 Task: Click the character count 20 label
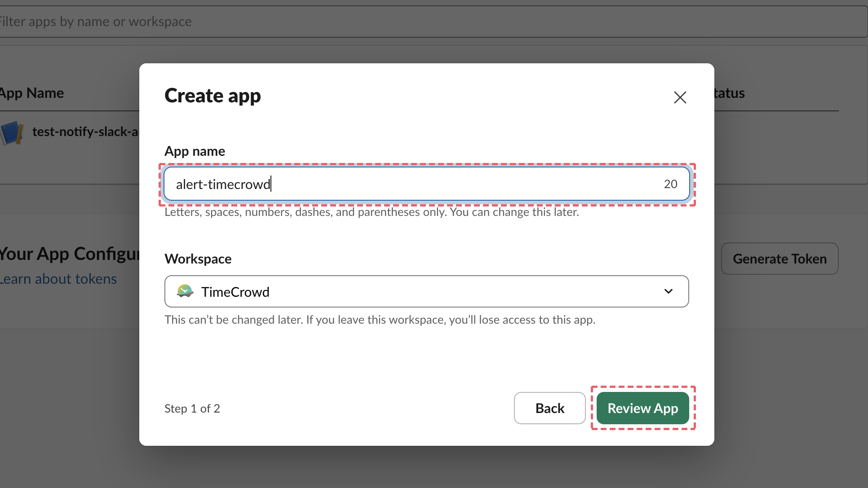pos(670,184)
